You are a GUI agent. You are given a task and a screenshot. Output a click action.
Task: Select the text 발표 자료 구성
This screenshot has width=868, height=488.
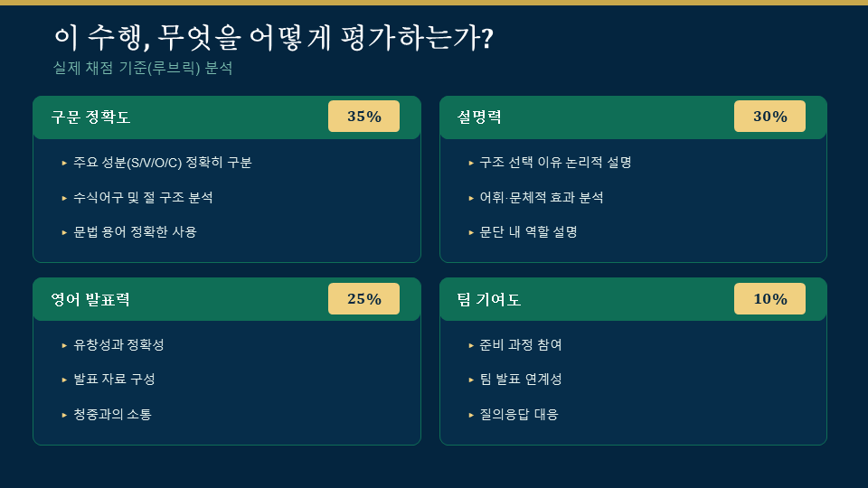114,379
